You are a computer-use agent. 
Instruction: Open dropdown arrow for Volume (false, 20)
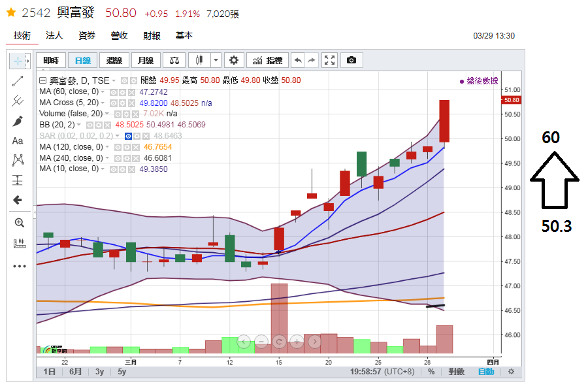click(107, 113)
